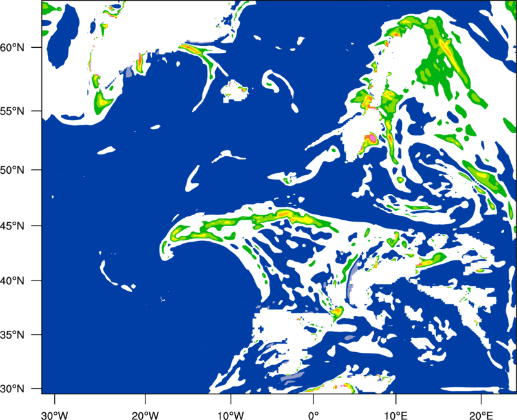Viewport: 517px width, 420px height.
Task: Click the 45°N latitude label
Action: click(12, 226)
